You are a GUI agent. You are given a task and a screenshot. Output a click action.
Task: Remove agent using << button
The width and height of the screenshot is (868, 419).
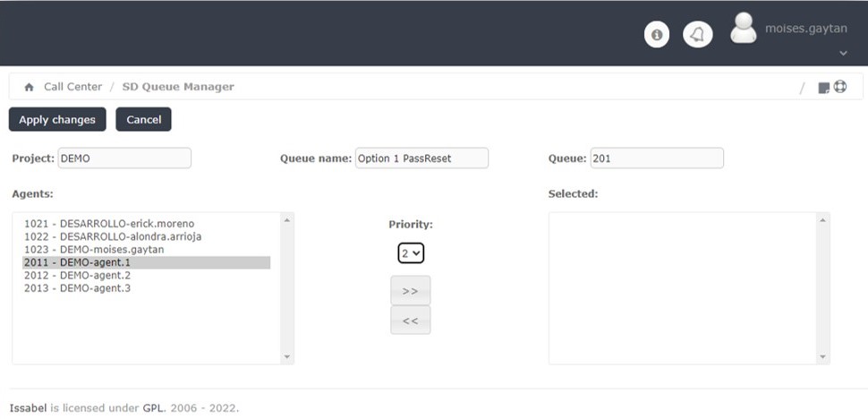pos(410,321)
